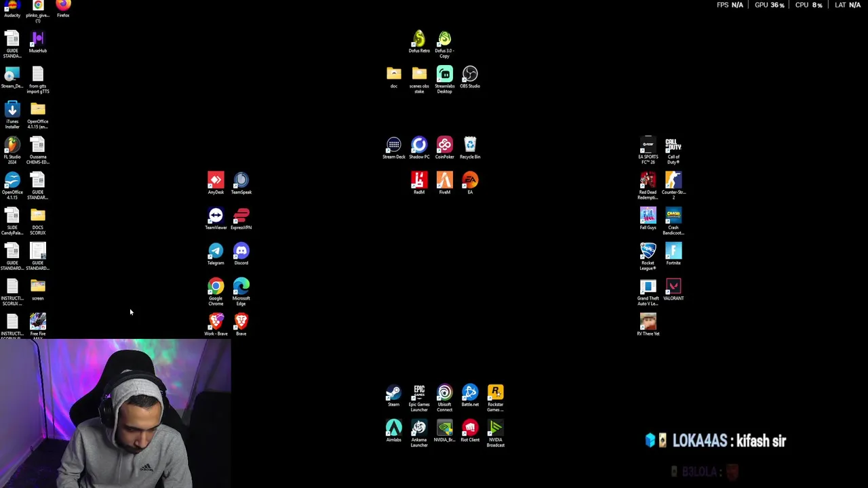Viewport: 868px width, 488px height.
Task: Open Rockstar Games Launcher icon
Action: pyautogui.click(x=496, y=399)
